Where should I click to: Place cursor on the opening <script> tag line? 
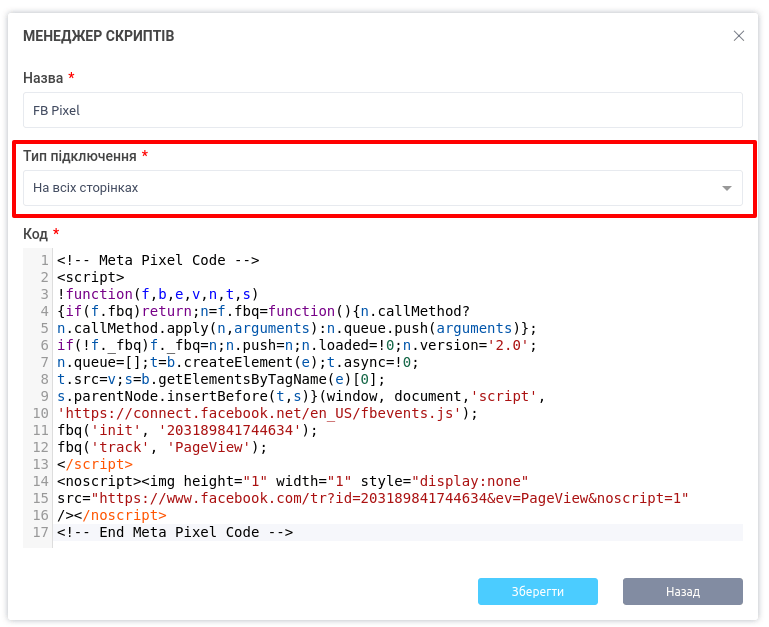pos(91,277)
